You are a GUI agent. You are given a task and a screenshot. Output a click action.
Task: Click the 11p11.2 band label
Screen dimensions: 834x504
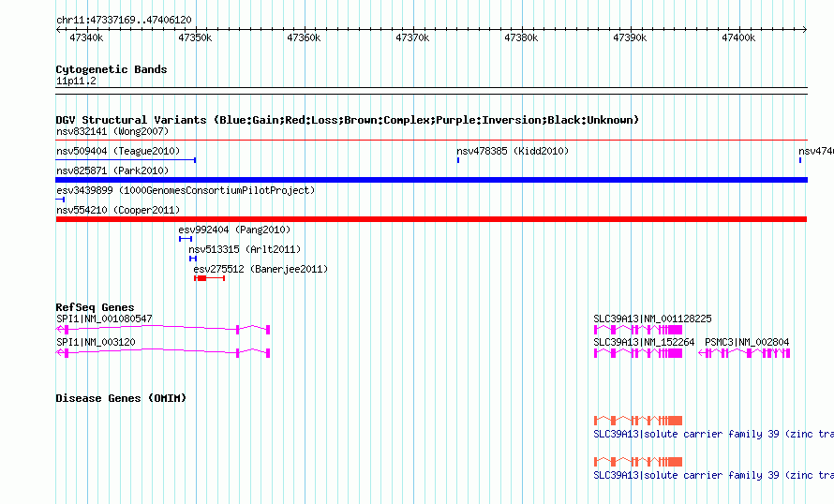[x=76, y=81]
